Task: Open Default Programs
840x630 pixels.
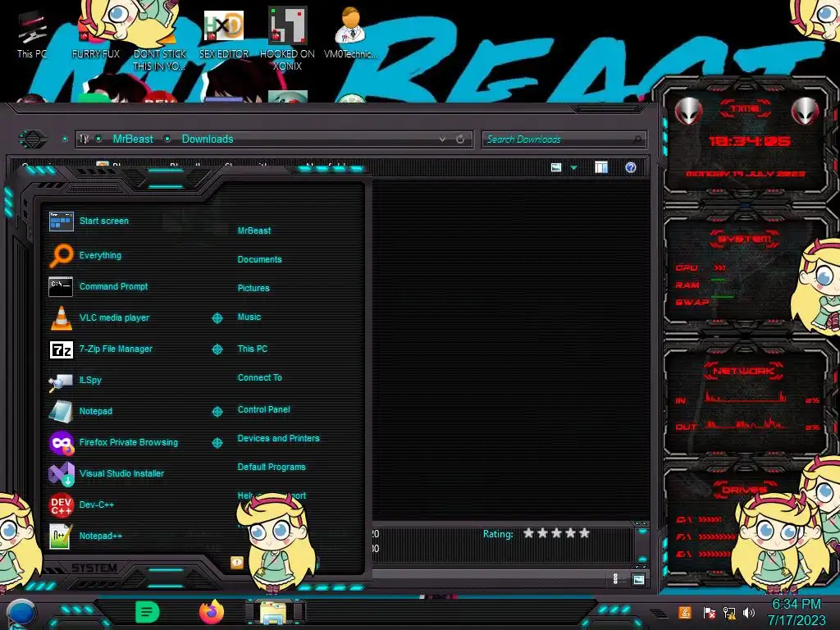Action: tap(272, 467)
